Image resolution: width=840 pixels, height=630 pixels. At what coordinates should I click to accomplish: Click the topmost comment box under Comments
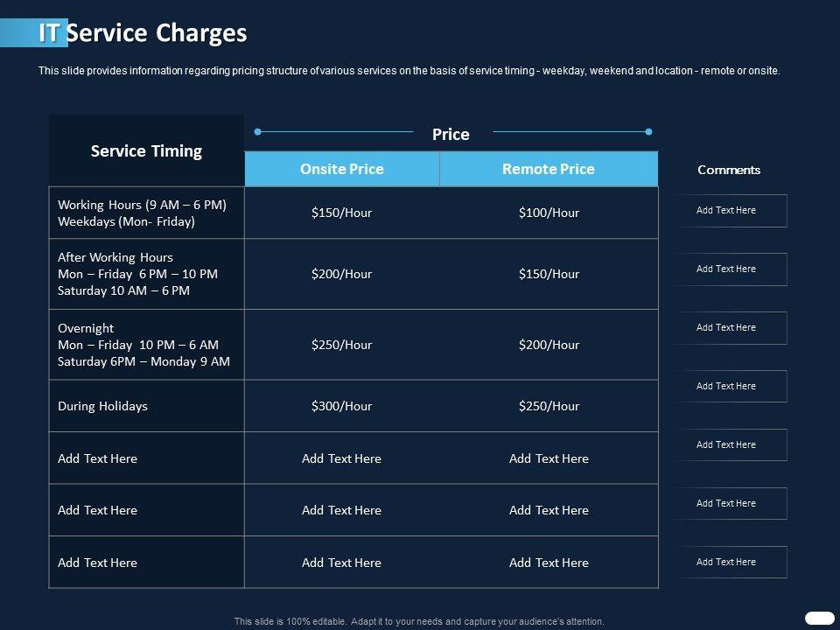[x=731, y=211]
